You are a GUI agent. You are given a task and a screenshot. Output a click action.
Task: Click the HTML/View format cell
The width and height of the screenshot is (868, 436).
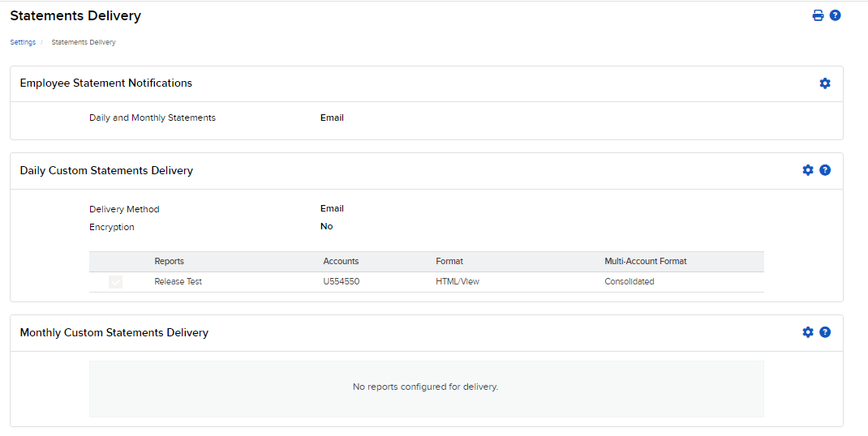pyautogui.click(x=458, y=282)
